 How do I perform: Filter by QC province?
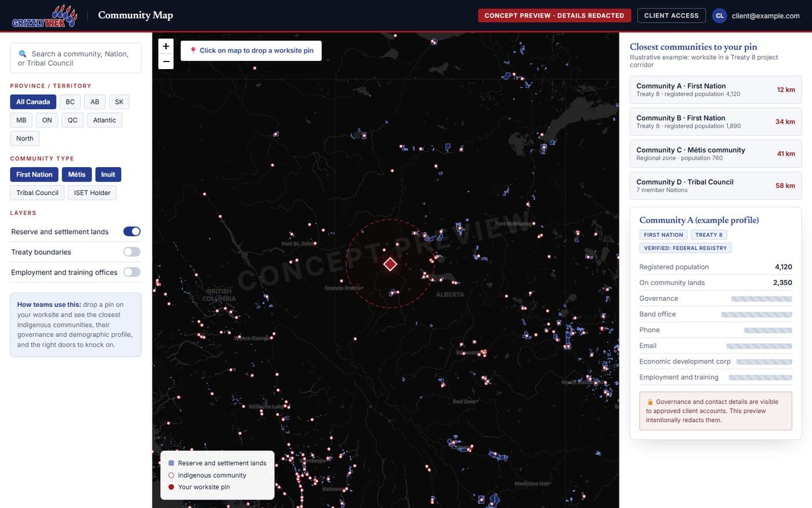point(72,120)
